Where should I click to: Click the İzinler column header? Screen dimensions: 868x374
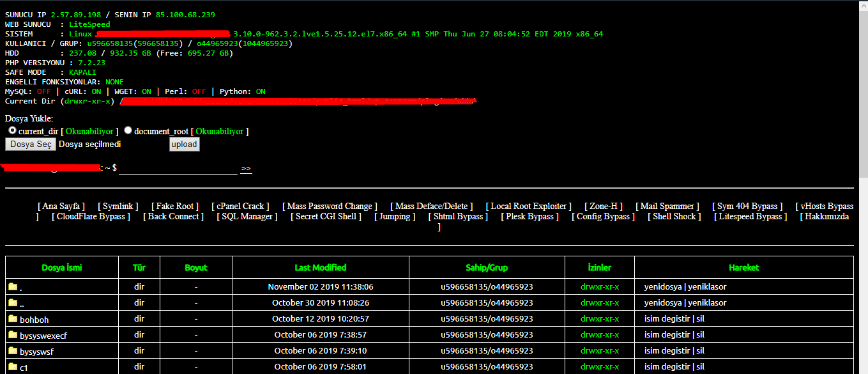pos(600,267)
